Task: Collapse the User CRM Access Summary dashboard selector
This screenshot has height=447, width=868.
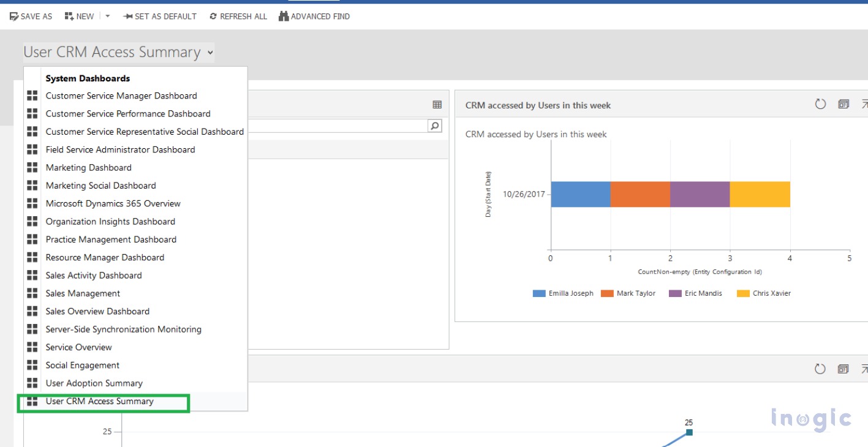Action: (x=210, y=53)
